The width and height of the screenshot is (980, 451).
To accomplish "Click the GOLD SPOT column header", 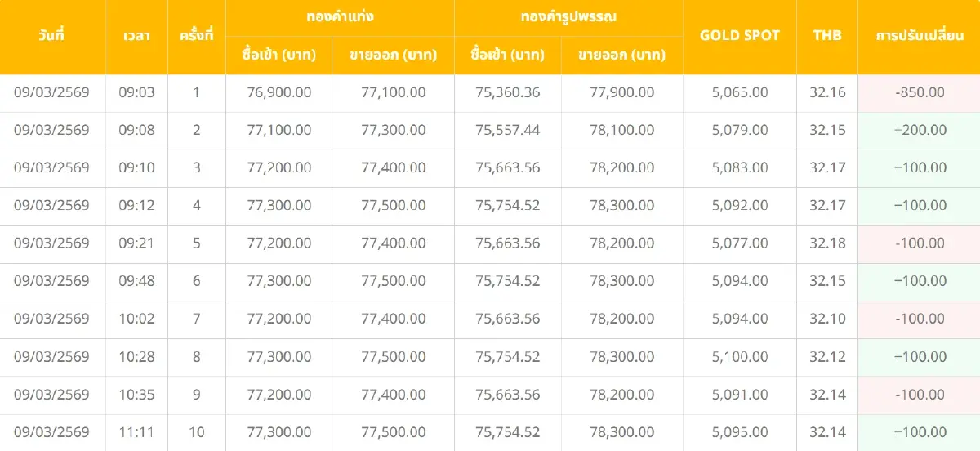I will 740,36.
